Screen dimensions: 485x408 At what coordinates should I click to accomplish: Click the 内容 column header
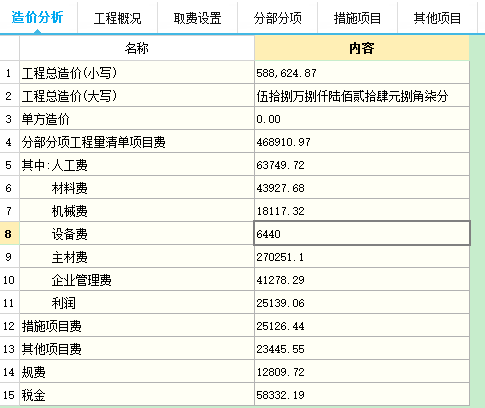tap(362, 48)
